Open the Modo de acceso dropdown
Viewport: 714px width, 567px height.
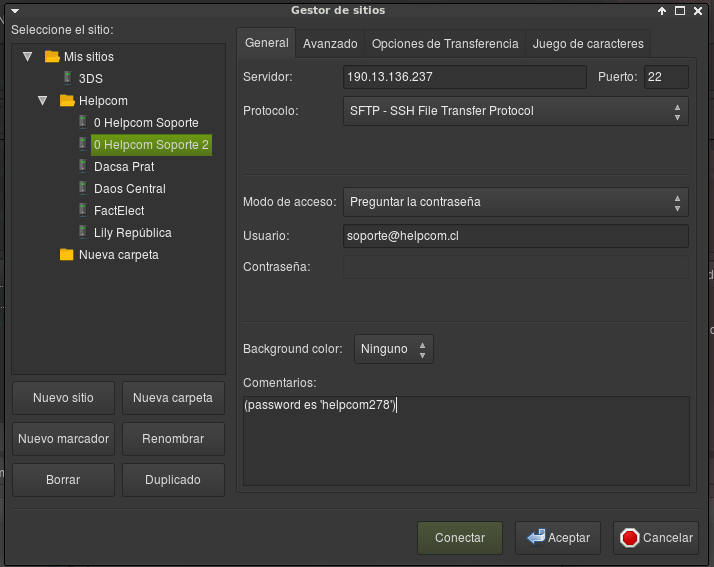coord(515,202)
